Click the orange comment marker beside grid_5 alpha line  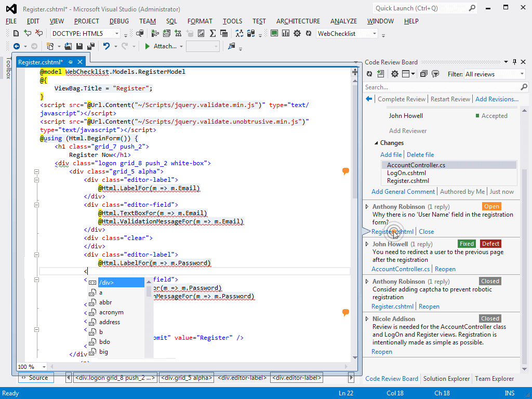pyautogui.click(x=345, y=171)
